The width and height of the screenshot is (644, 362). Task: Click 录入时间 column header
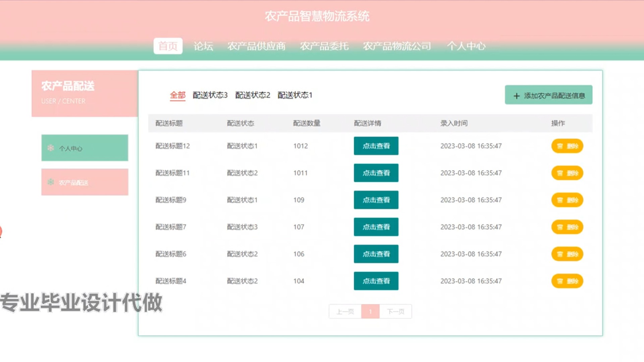coord(454,123)
